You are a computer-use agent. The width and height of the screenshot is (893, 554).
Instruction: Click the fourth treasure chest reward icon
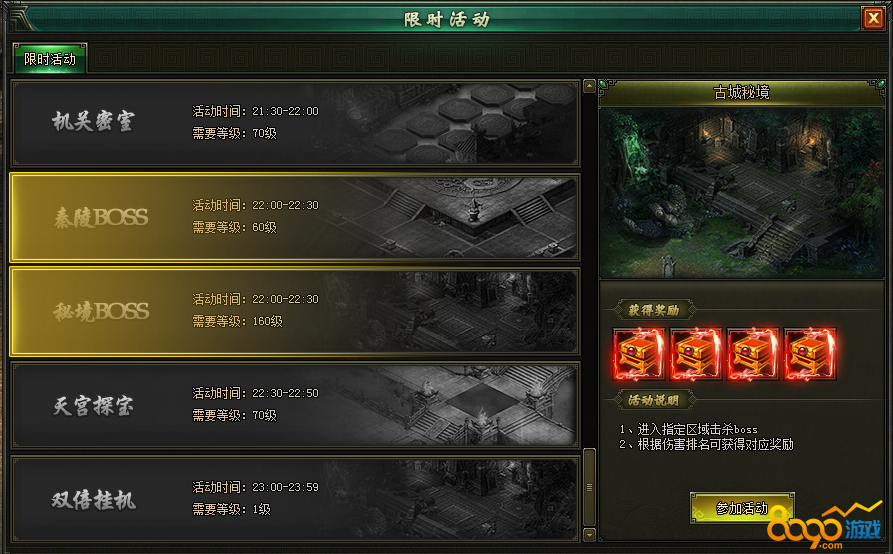(x=810, y=354)
